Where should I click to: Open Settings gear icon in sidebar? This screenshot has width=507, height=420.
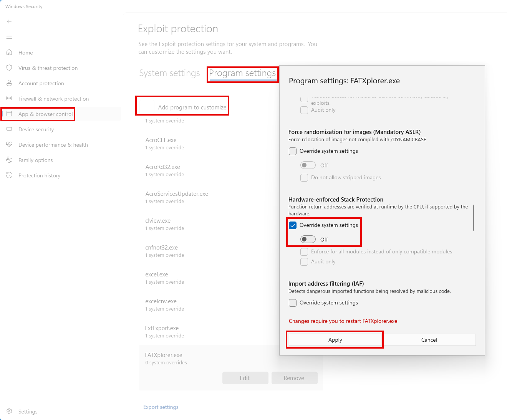[x=9, y=411]
